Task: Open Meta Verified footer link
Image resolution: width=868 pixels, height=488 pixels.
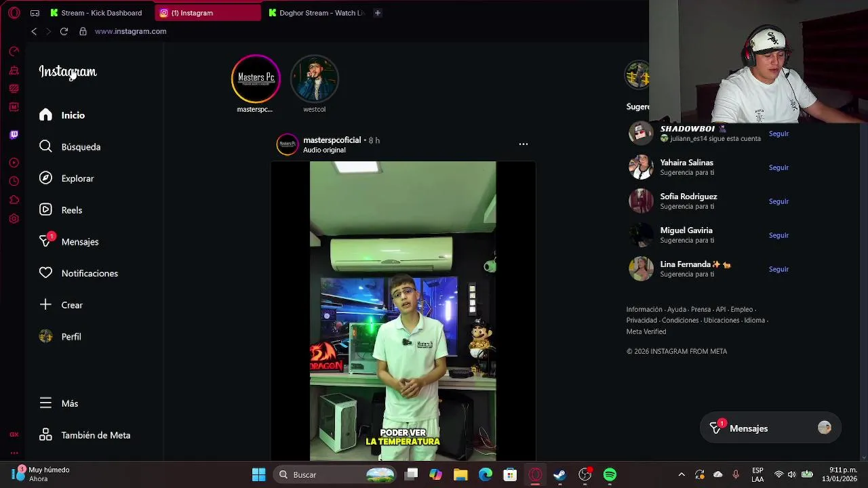Action: point(646,331)
